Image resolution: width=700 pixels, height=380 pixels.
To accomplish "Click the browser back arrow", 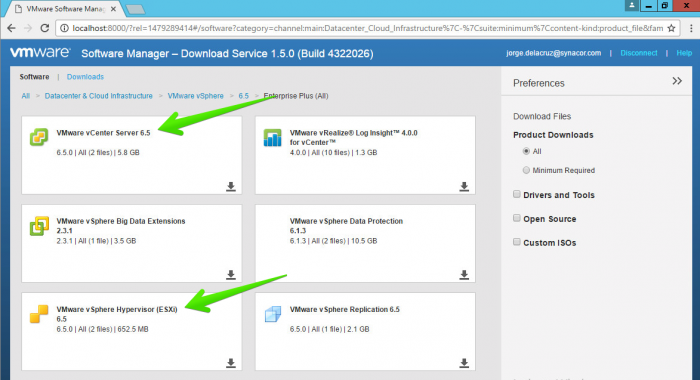I will pos(12,28).
